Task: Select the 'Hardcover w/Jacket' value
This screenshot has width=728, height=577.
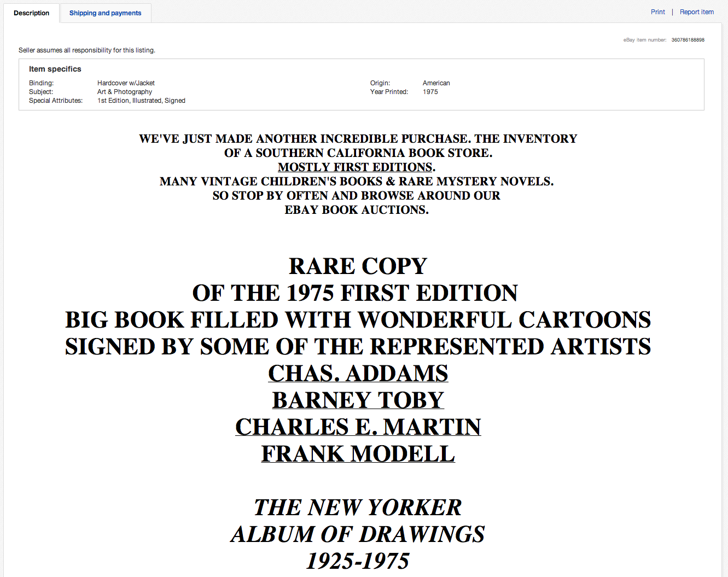Action: click(126, 83)
